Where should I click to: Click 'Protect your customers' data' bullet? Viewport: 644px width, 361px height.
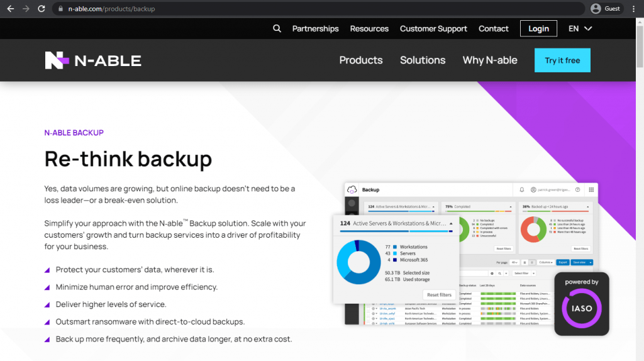(135, 270)
